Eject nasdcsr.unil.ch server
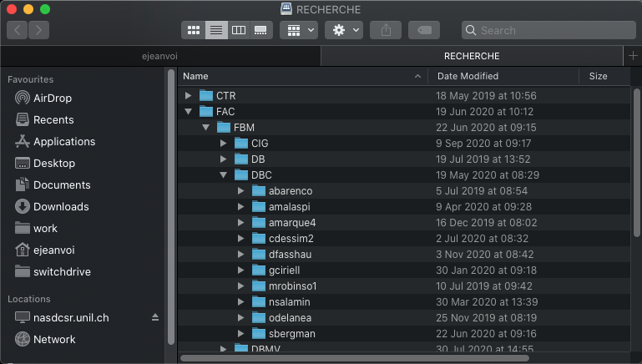The width and height of the screenshot is (642, 364). pos(154,318)
